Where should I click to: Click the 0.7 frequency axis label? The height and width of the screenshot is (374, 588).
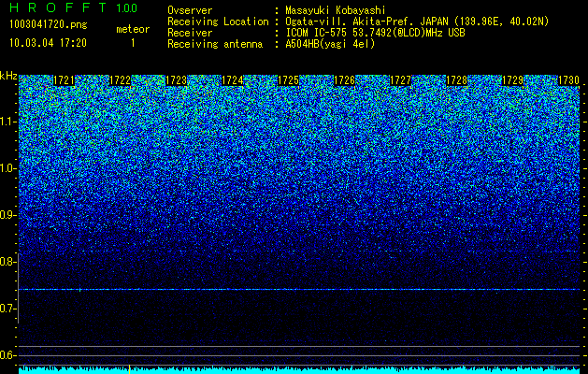8,309
